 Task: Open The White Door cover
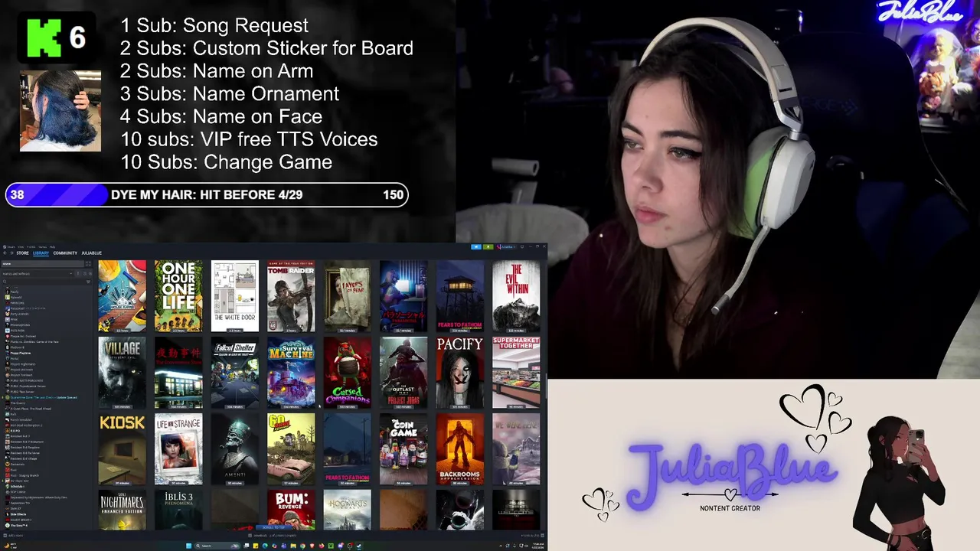click(x=235, y=296)
